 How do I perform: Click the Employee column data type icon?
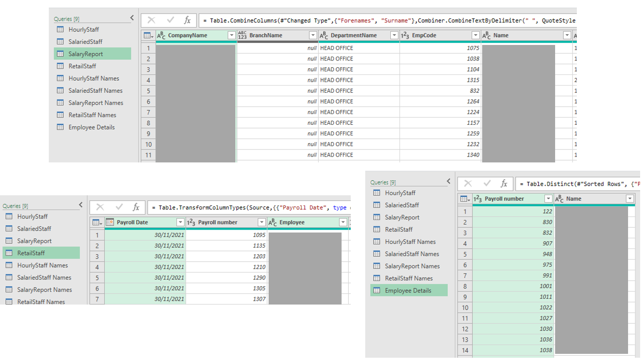point(272,222)
